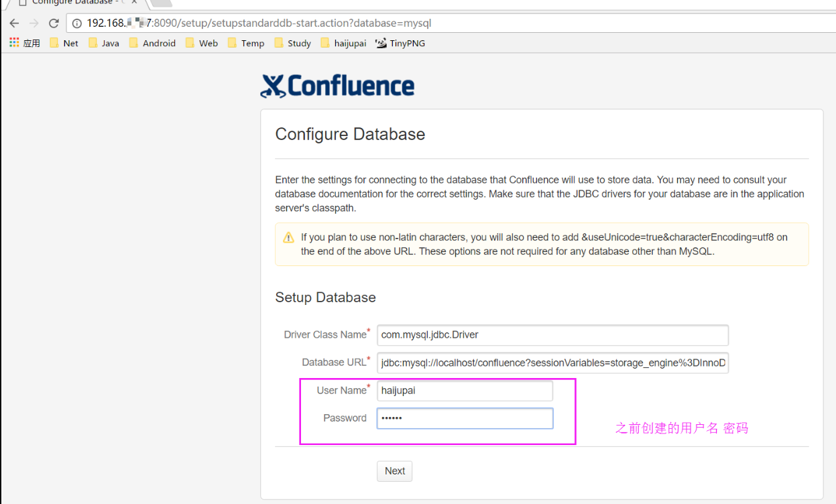Open the TinyPNG bookmark
The image size is (836, 504).
tap(400, 43)
